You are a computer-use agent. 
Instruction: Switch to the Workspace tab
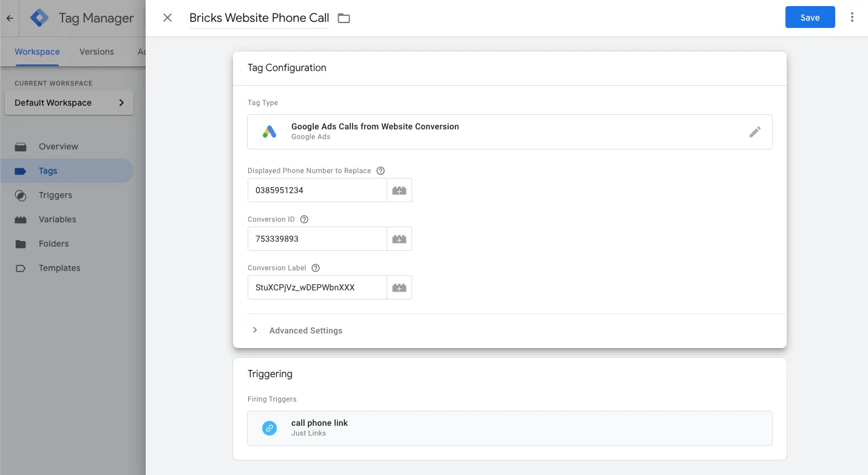click(36, 52)
